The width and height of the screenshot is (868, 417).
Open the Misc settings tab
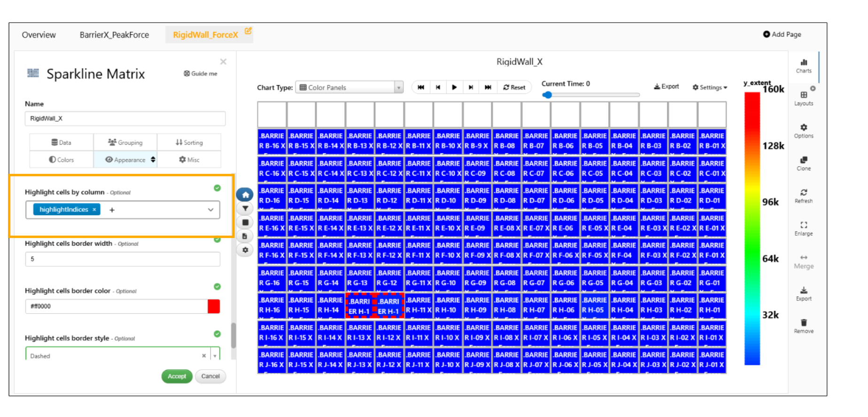[189, 160]
